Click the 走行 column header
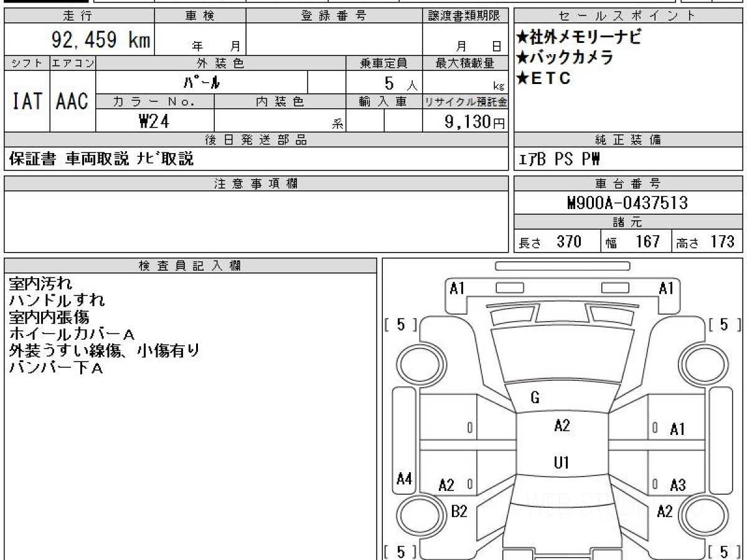Viewport: 747px width, 560px height. (78, 16)
